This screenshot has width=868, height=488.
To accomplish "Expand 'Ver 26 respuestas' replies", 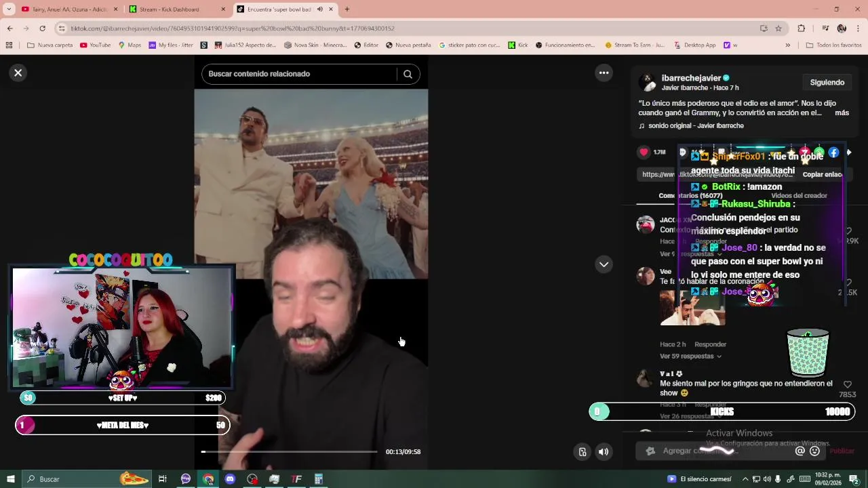I will pyautogui.click(x=690, y=416).
